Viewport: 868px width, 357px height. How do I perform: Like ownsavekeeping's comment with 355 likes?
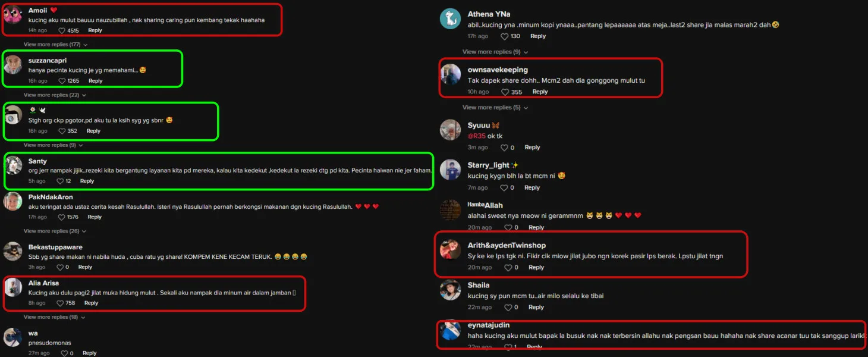tap(505, 92)
